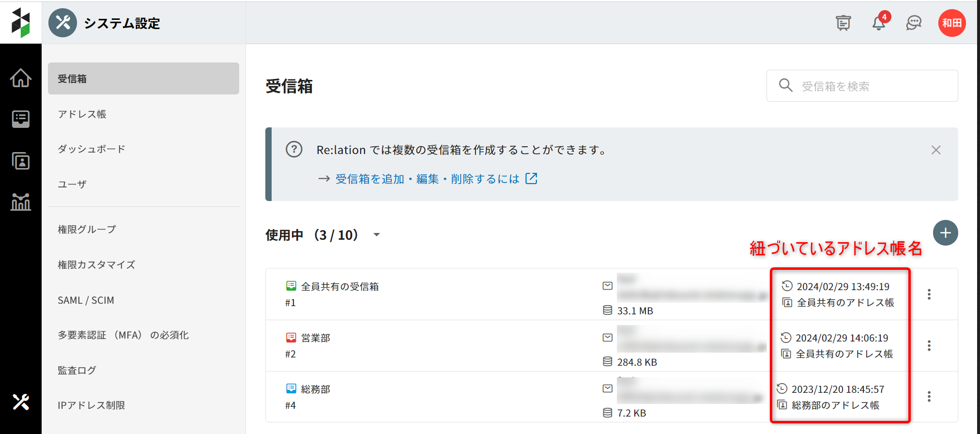The width and height of the screenshot is (980, 434).
Task: Select アドレス帳 in settings menu
Action: (82, 114)
